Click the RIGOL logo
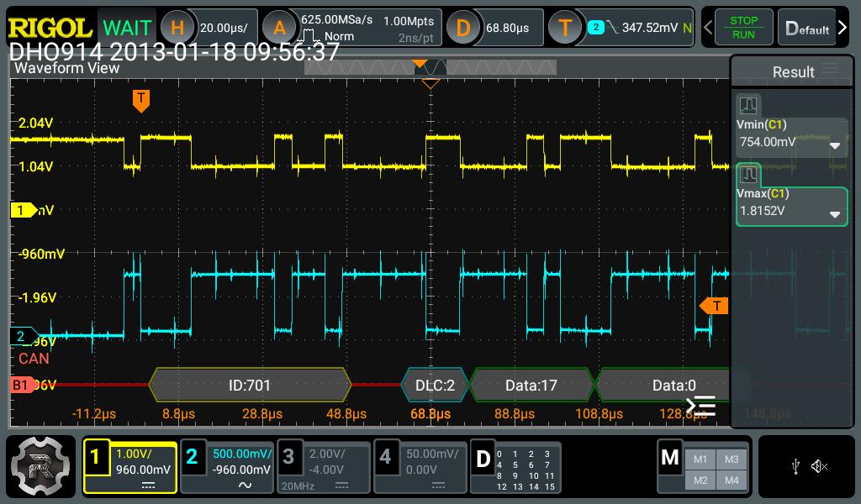Image resolution: width=861 pixels, height=504 pixels. click(50, 28)
